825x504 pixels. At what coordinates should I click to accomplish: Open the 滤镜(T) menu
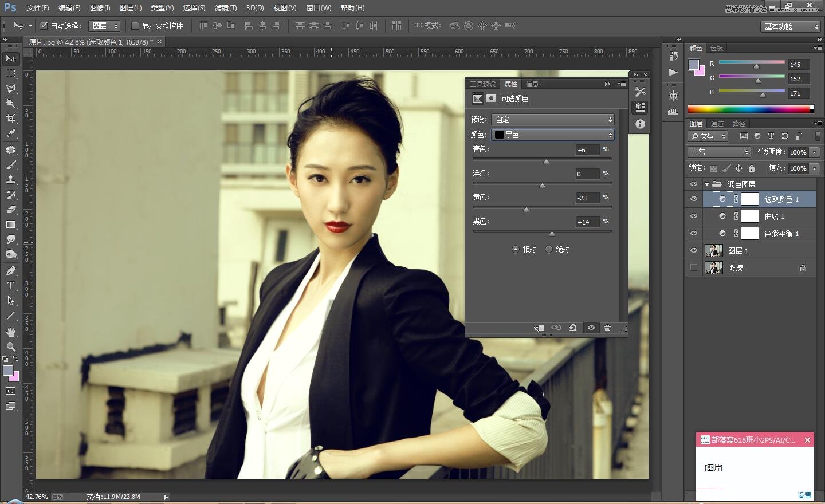point(225,8)
